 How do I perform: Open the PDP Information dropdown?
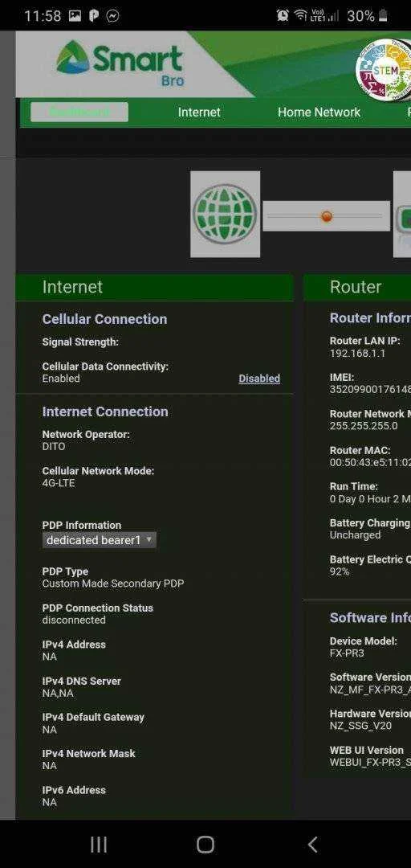[x=99, y=540]
